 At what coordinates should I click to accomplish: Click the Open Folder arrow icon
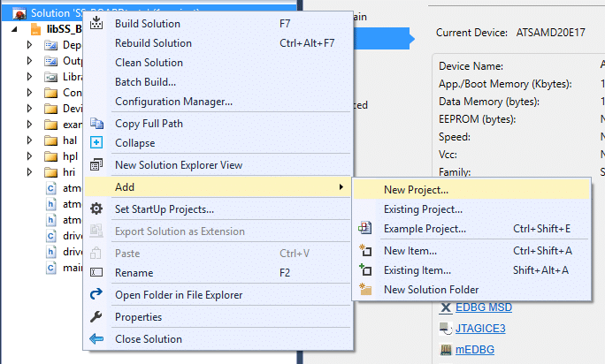click(96, 294)
